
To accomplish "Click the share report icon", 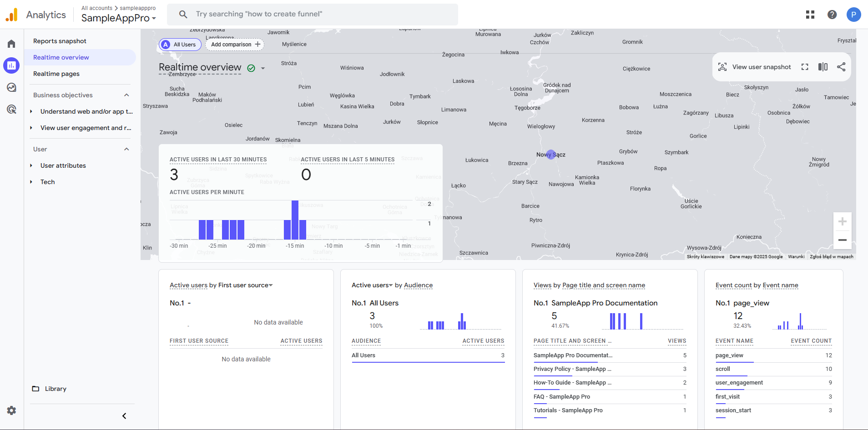I will [841, 67].
